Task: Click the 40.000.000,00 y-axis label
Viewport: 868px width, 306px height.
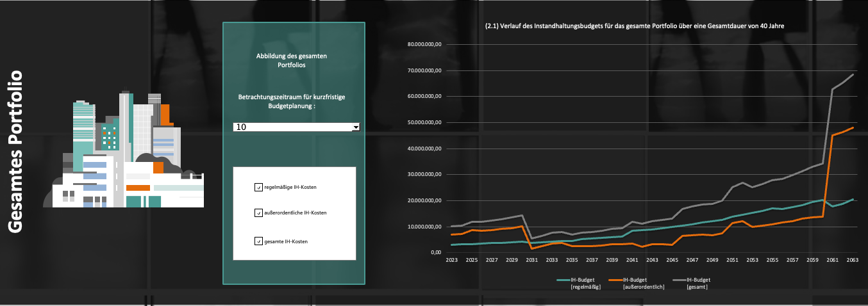Action: (x=426, y=149)
